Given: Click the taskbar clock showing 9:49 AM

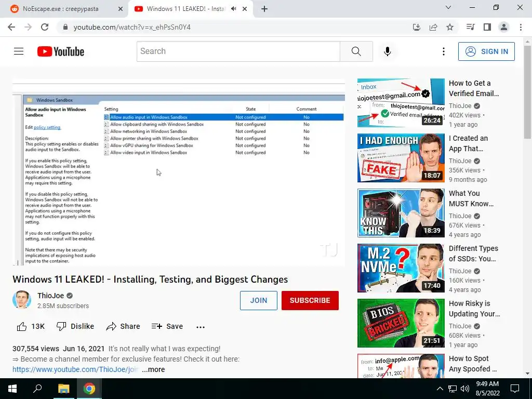Looking at the screenshot, I should coord(487,389).
